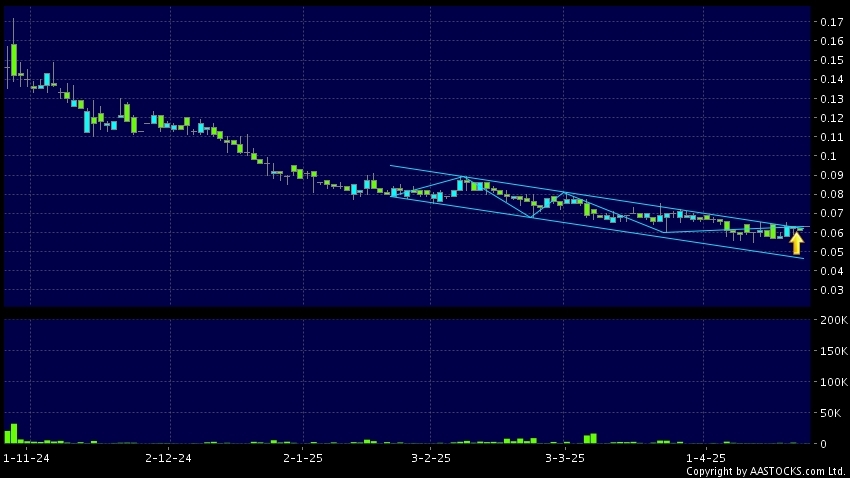This screenshot has width=850, height=478.
Task: Click the 1-4-25 date label
Action: 705,458
